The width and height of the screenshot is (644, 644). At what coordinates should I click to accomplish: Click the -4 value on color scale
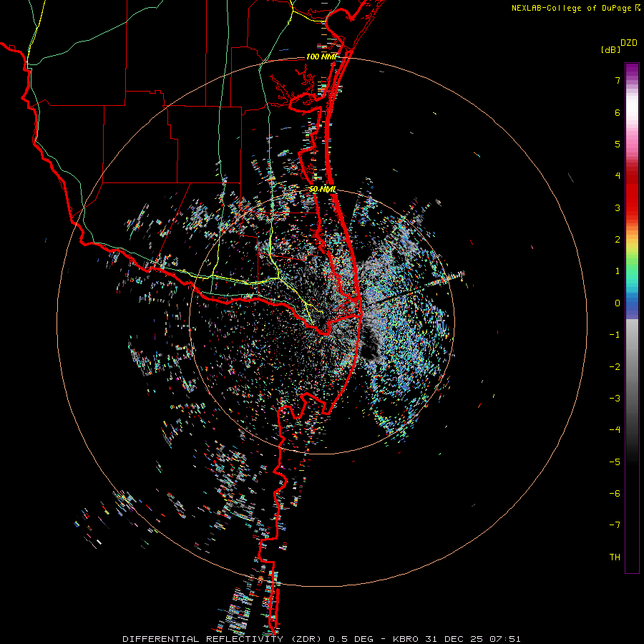[615, 430]
